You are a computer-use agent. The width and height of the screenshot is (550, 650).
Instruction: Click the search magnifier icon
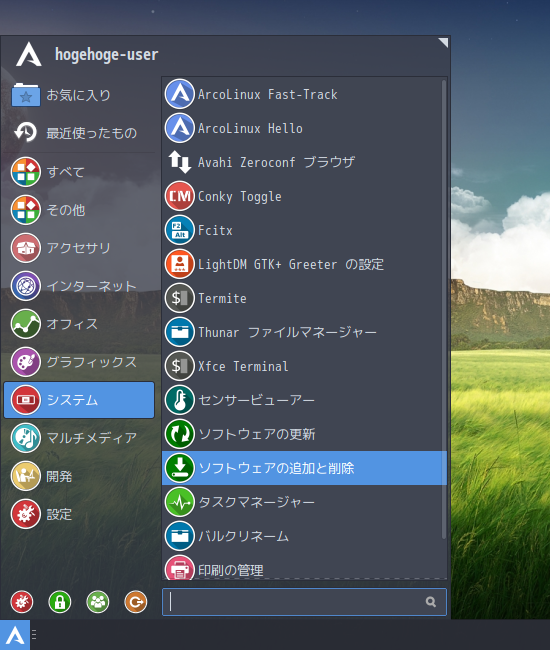point(431,601)
